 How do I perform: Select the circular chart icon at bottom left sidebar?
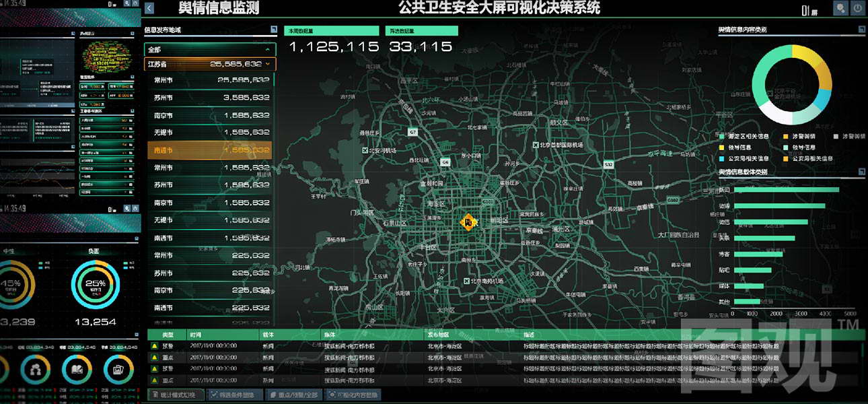coord(35,369)
